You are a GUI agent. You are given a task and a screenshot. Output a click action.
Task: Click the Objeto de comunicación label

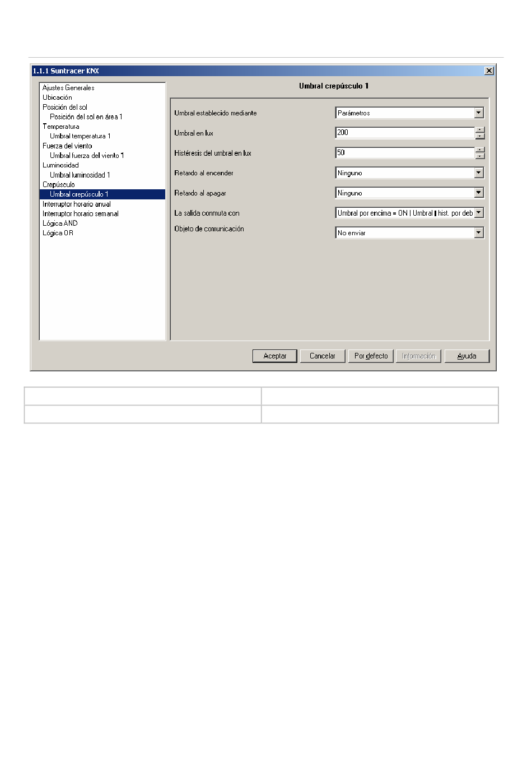(x=209, y=229)
